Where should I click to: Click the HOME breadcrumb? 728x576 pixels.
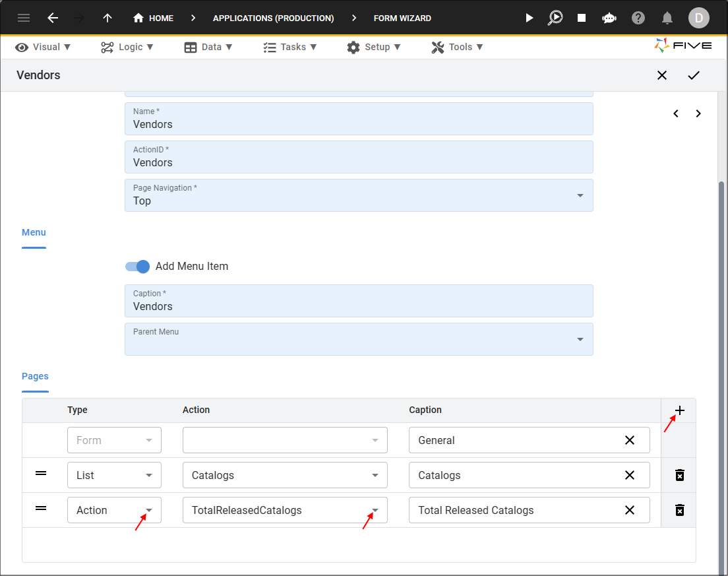pos(153,18)
